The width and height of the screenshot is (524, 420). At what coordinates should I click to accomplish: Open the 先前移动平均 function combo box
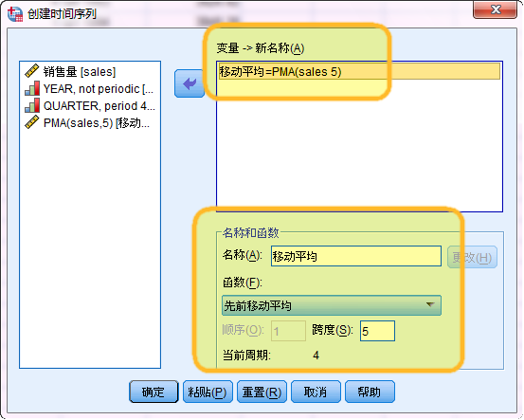(x=332, y=305)
